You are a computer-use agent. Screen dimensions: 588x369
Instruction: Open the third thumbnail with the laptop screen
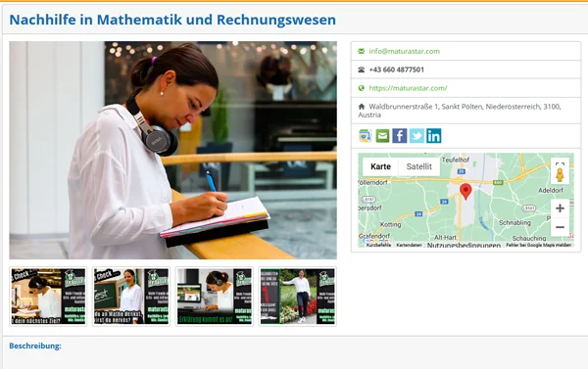(x=215, y=297)
